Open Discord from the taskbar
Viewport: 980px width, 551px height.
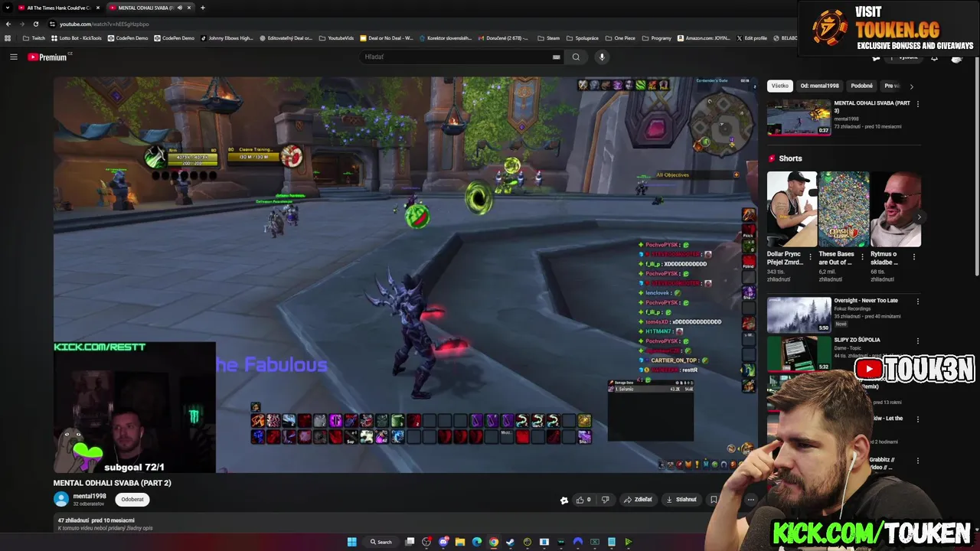tap(443, 542)
